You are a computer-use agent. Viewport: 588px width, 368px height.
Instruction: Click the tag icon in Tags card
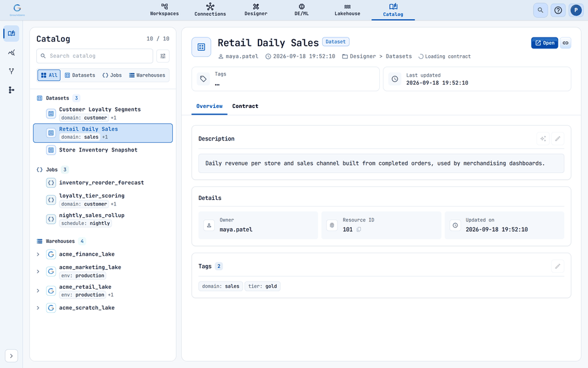(203, 79)
